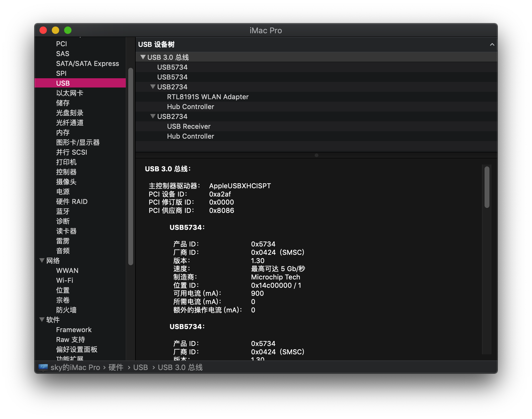
Task: Click the detail pane scrollbar thumb
Action: pos(487,187)
